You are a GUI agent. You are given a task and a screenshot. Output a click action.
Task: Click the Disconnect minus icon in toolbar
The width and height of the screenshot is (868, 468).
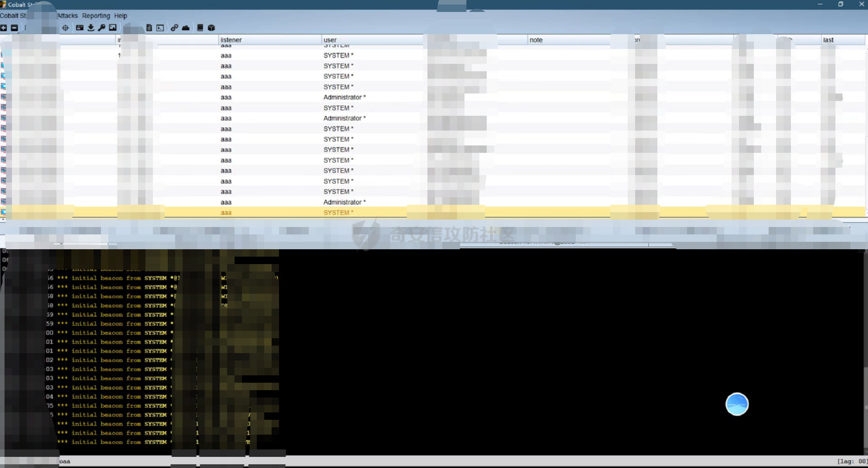pyautogui.click(x=14, y=28)
